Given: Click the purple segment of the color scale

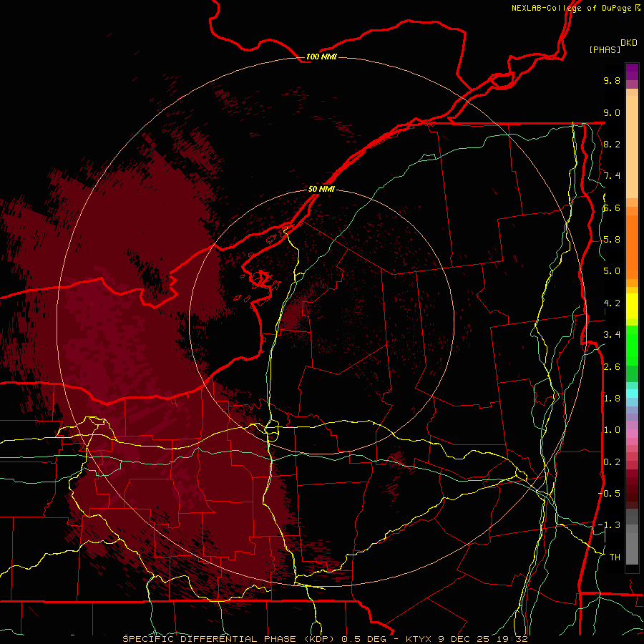Looking at the screenshot, I should coord(632,72).
